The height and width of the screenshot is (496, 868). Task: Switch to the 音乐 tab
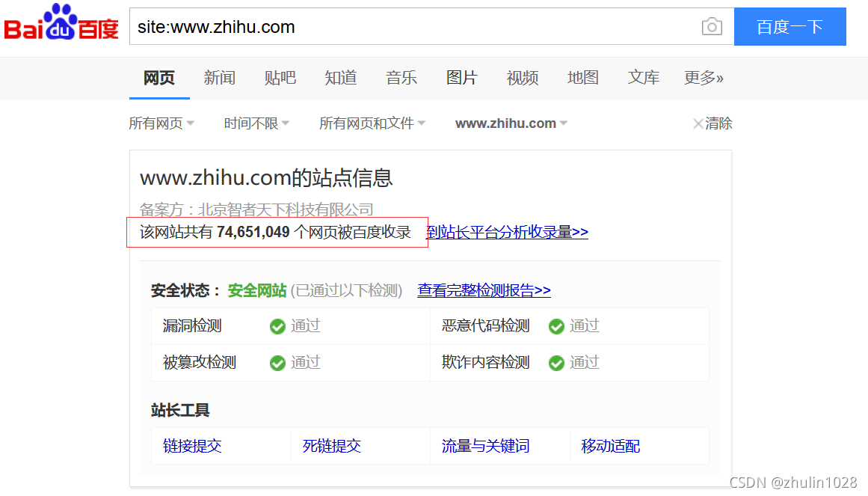[401, 78]
